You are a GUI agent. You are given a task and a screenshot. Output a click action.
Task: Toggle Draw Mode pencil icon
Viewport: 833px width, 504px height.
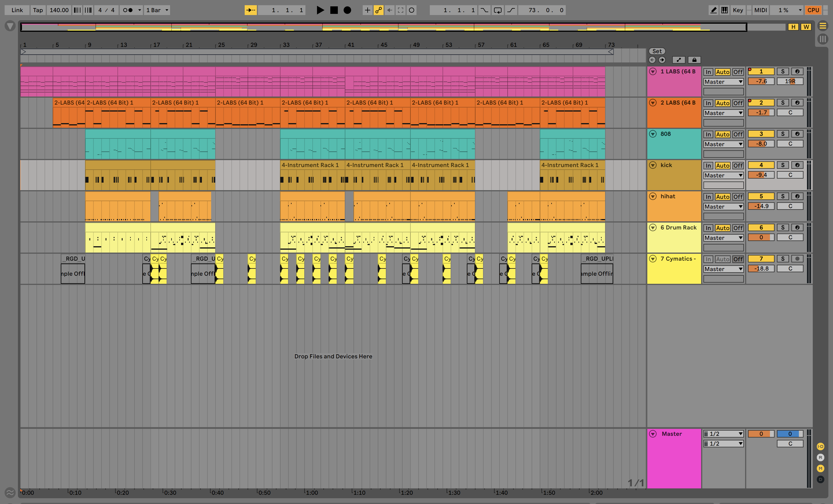(x=713, y=10)
